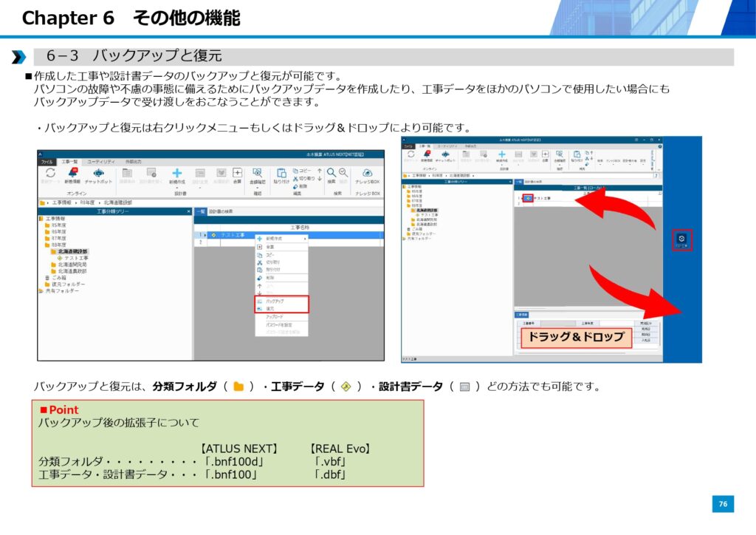The width and height of the screenshot is (756, 535).
Task: Open the ユーティリティ ribbon tab in left window
Action: [101, 160]
